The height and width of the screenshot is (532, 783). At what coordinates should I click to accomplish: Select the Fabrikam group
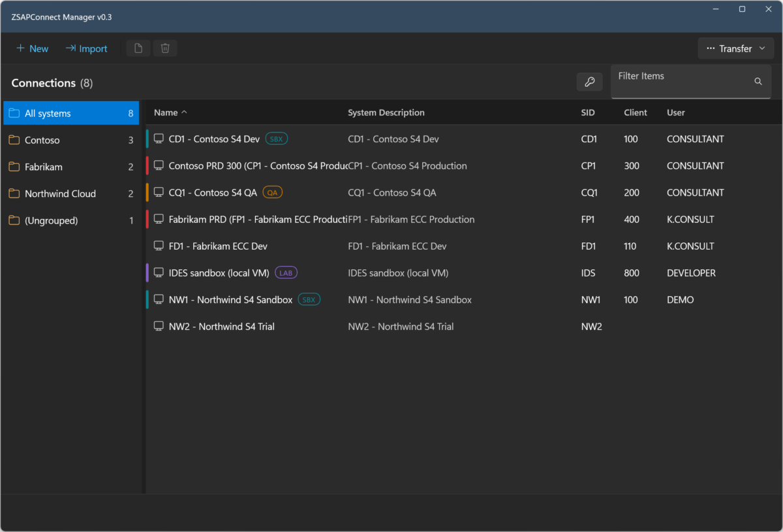pos(71,167)
